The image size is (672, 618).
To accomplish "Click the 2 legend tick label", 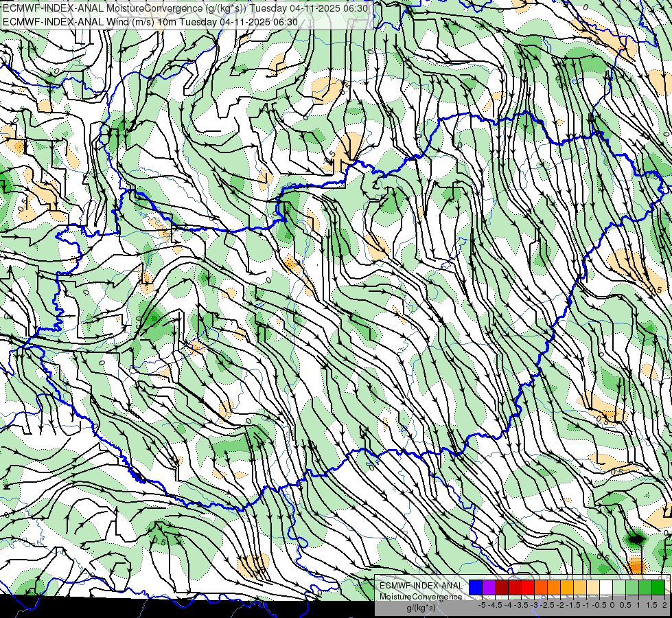I will click(664, 605).
